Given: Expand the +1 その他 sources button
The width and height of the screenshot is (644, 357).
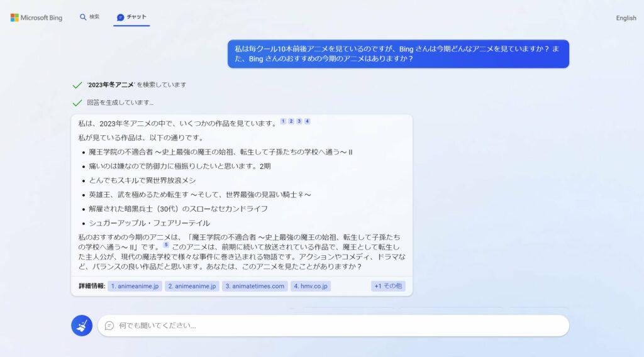Looking at the screenshot, I should pos(388,286).
